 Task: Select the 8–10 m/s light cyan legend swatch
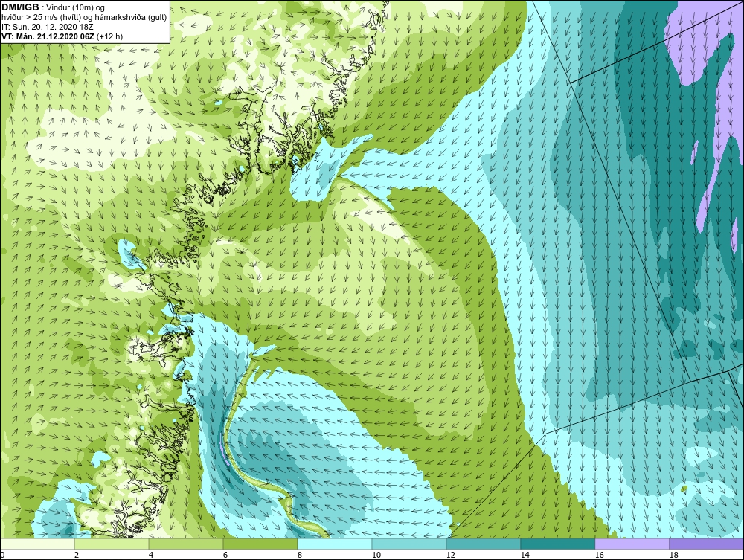tap(335, 544)
